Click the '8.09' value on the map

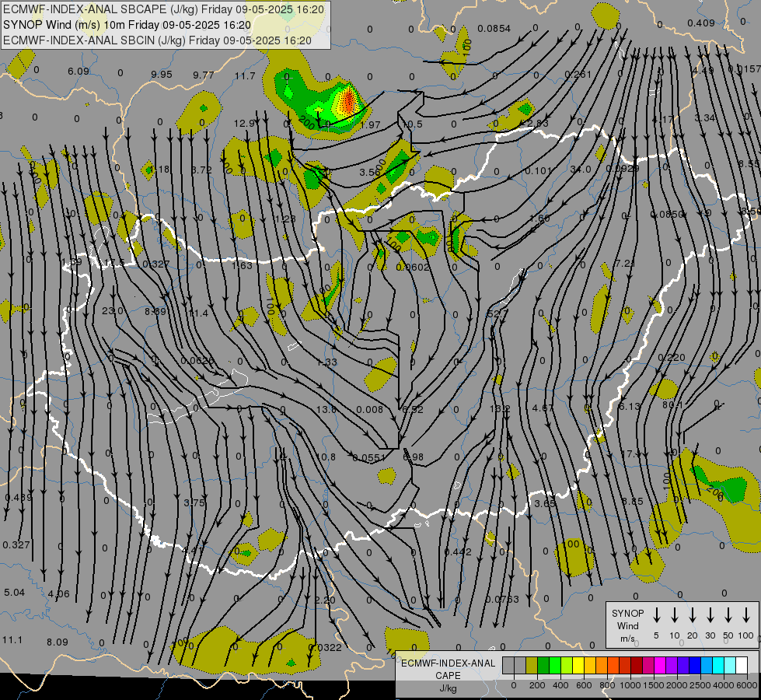point(58,642)
